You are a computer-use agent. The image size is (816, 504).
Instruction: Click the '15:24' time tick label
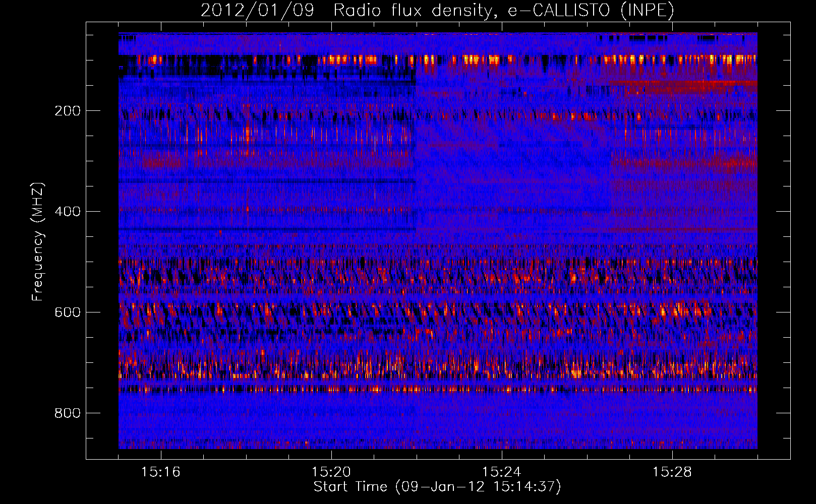[501, 472]
